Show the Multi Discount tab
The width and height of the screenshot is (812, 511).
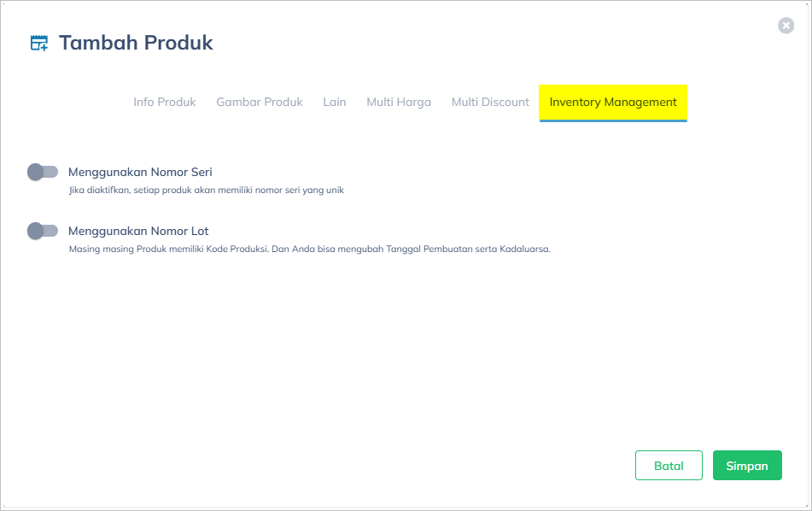pos(490,102)
